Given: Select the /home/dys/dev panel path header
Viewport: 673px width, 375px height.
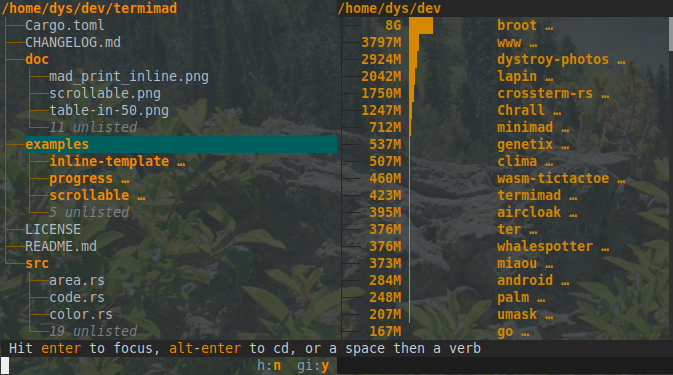Looking at the screenshot, I should pyautogui.click(x=389, y=8).
